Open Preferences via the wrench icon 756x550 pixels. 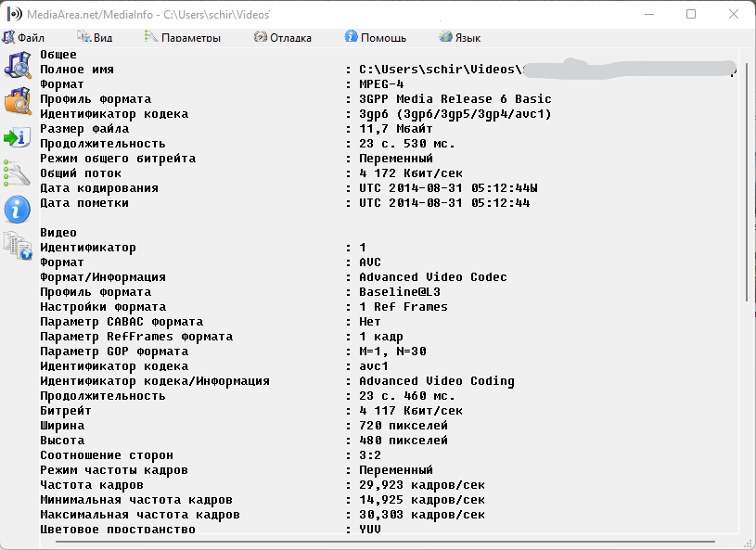pos(17,173)
